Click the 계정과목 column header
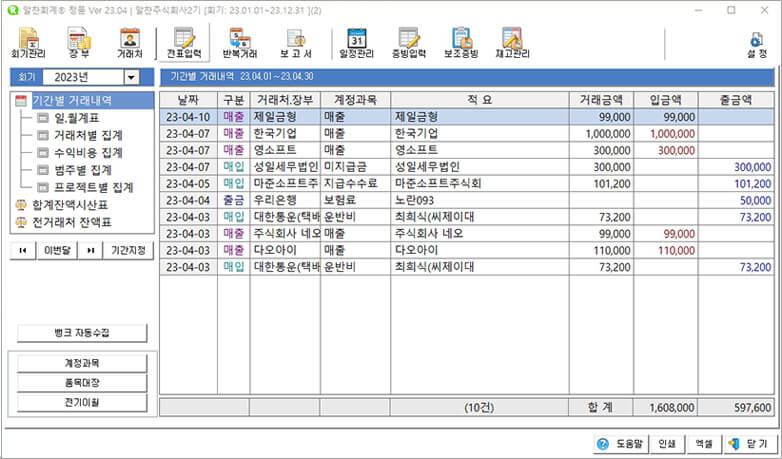This screenshot has height=459, width=782. coord(355,100)
